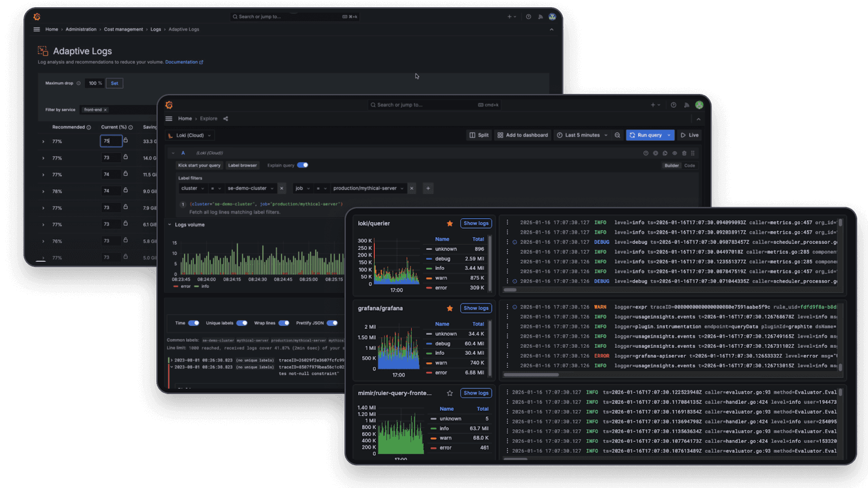Click Kick start your query button

(200, 165)
